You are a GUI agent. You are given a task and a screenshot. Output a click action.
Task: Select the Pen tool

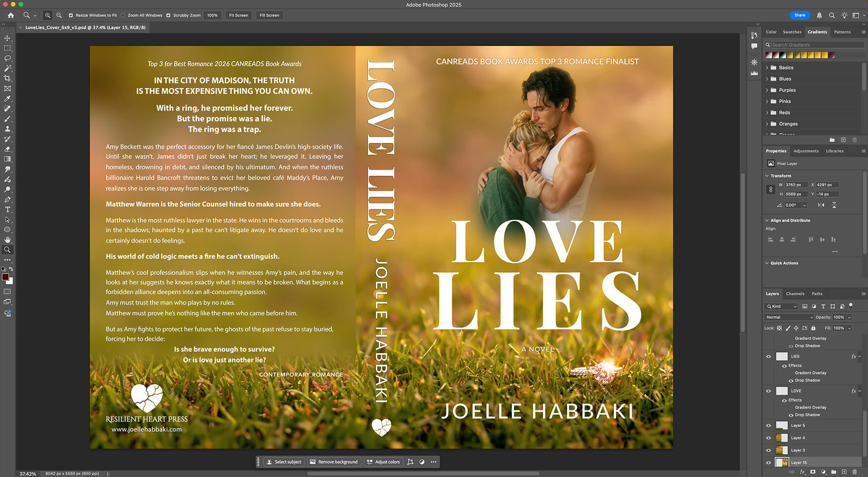[7, 200]
